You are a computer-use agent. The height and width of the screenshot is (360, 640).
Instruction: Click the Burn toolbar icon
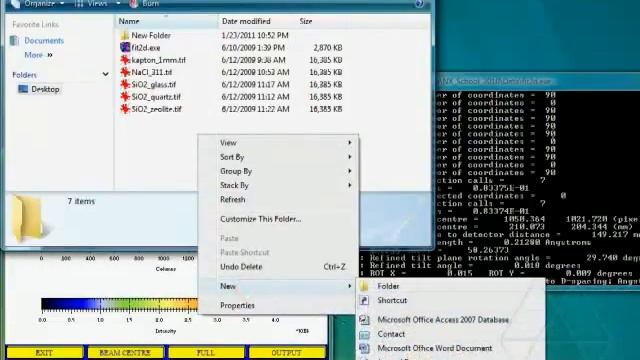click(133, 4)
